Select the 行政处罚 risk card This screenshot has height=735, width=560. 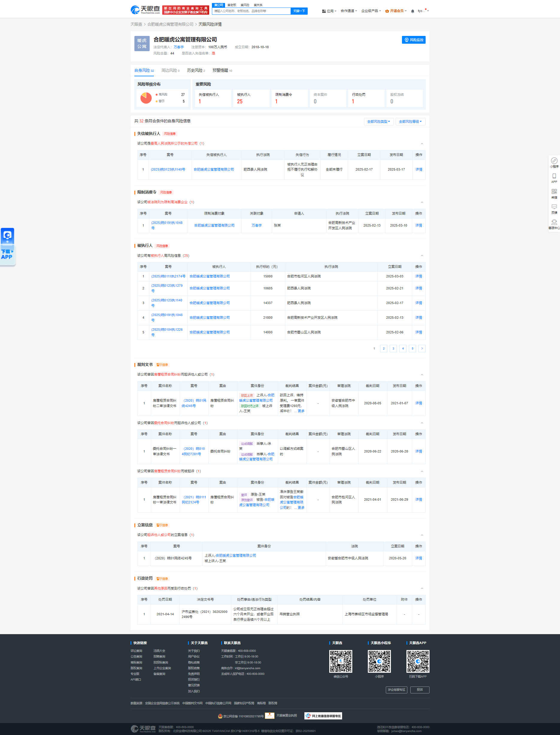tap(366, 98)
